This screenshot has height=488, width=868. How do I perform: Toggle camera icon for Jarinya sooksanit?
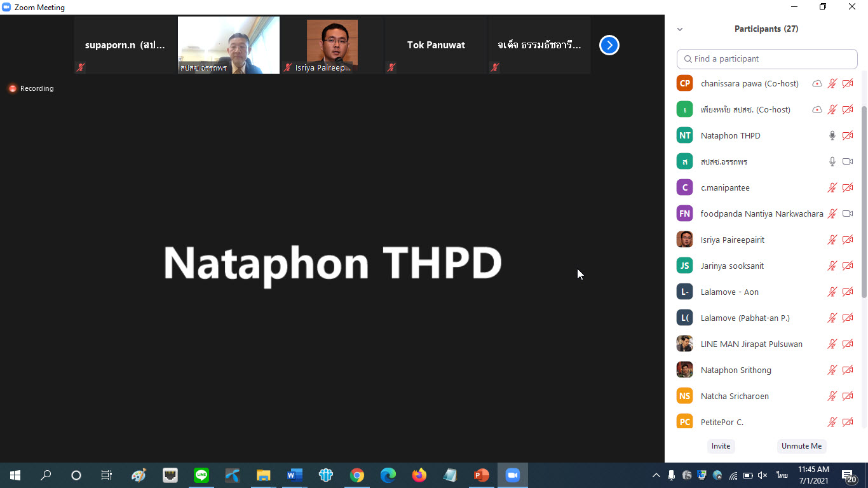[x=847, y=266]
